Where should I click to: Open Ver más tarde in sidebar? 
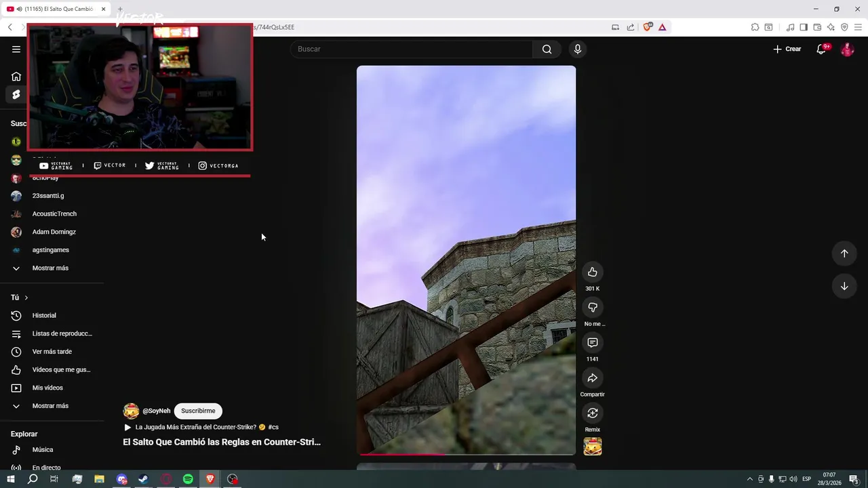tap(52, 351)
